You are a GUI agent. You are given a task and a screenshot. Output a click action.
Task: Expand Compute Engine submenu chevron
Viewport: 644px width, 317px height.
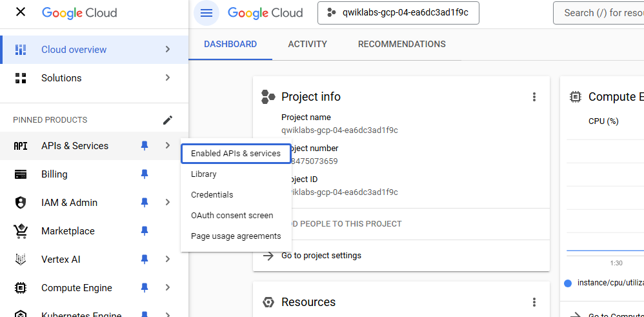tap(168, 287)
